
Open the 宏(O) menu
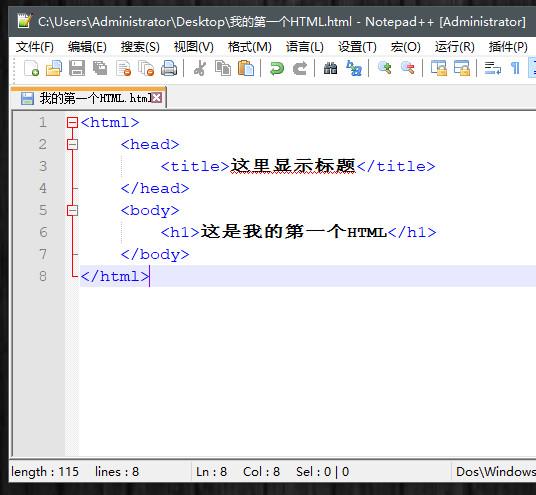(x=405, y=47)
